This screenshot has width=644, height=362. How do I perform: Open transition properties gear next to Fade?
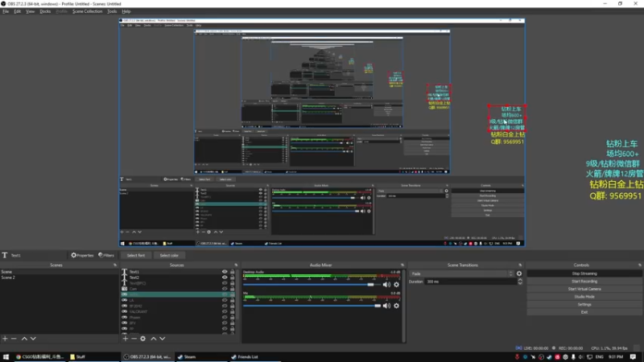(519, 274)
